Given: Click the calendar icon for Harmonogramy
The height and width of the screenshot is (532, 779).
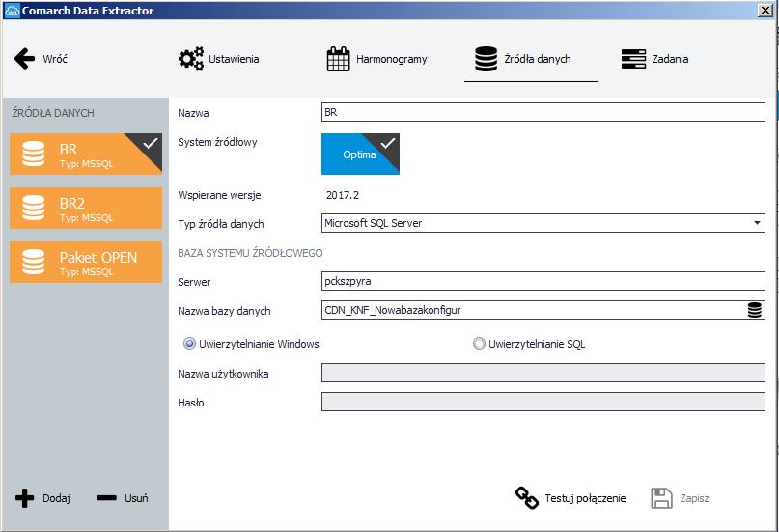Looking at the screenshot, I should 338,59.
